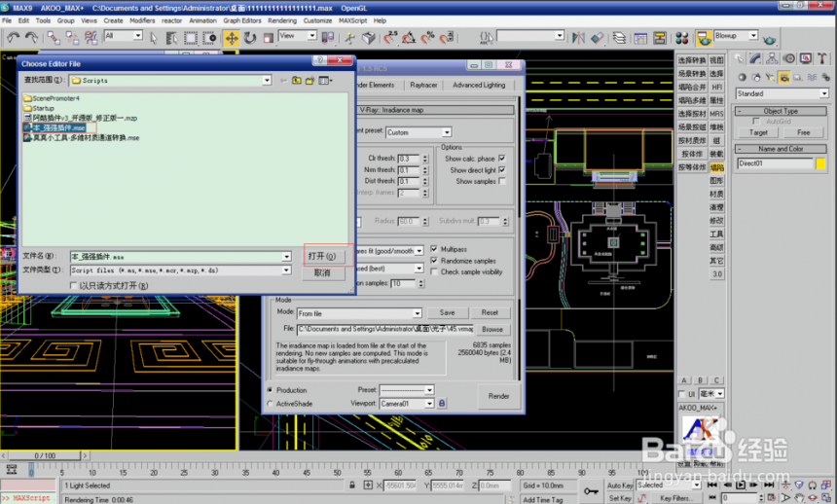Toggle Window/Crossing selection mode
This screenshot has width=837, height=504.
(x=210, y=37)
